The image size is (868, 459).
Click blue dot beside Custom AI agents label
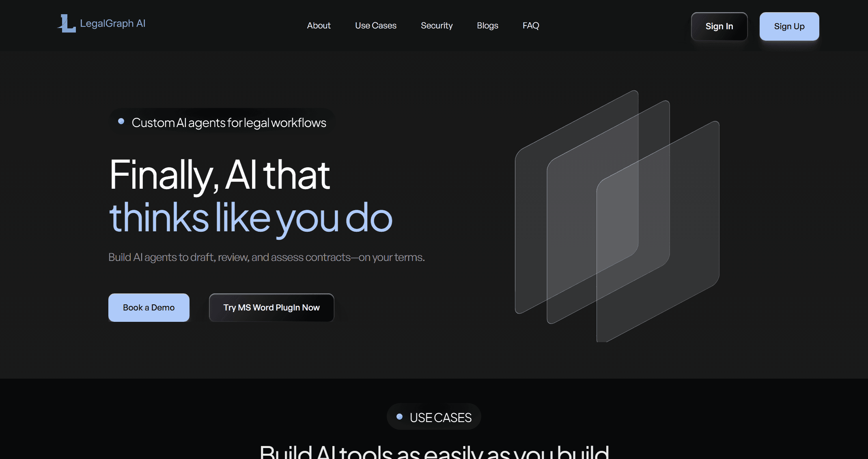point(121,121)
